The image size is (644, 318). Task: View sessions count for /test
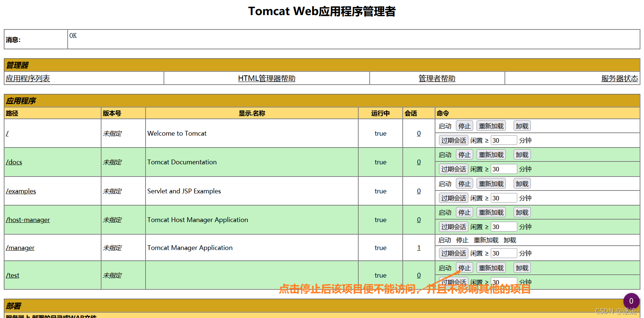(419, 275)
